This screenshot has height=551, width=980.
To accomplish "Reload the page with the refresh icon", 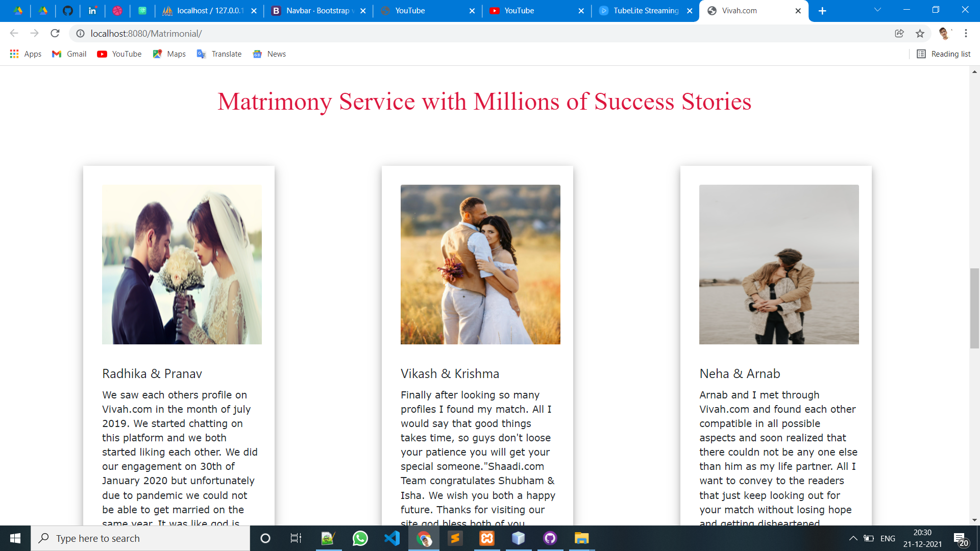I will coord(55,34).
